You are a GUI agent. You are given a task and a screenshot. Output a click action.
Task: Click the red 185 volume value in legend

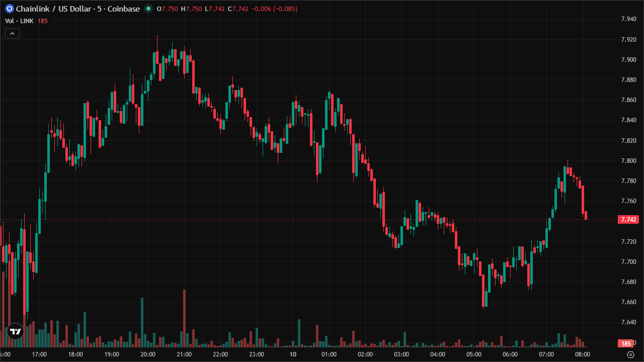click(x=42, y=21)
